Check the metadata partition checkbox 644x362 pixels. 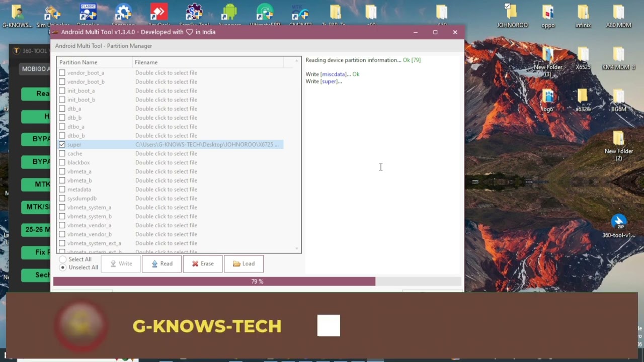pyautogui.click(x=62, y=190)
